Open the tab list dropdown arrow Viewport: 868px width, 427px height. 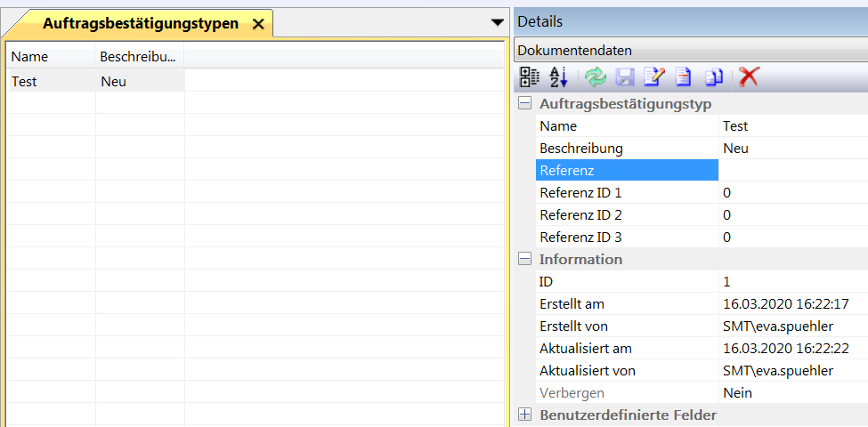click(x=498, y=23)
